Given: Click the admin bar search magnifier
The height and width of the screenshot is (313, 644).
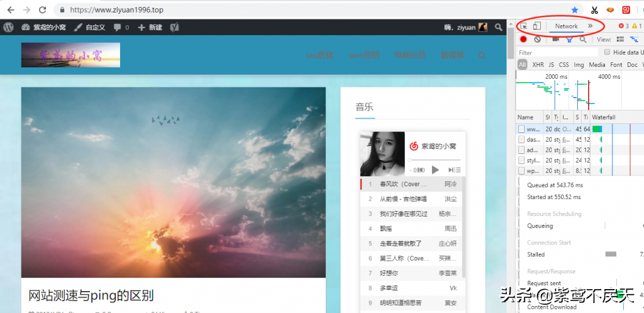Looking at the screenshot, I should coord(499,27).
